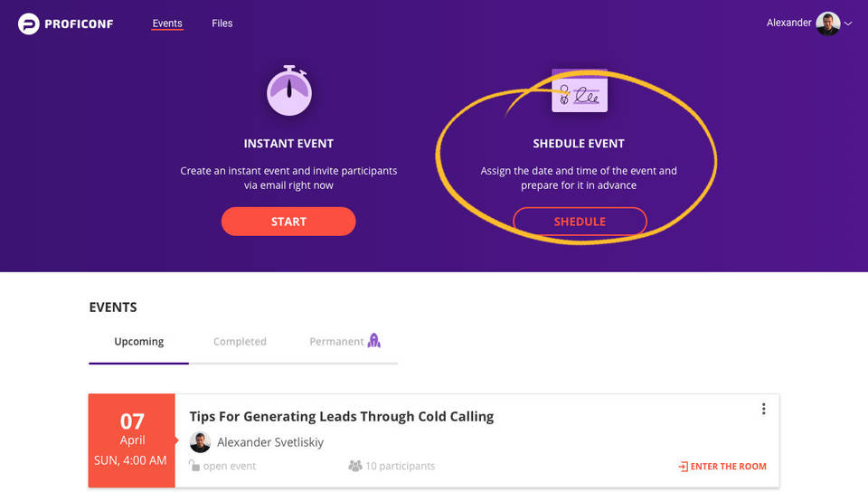Viewport: 868px width, 492px height.
Task: Click the Proficonf logo icon
Action: pyautogui.click(x=29, y=24)
